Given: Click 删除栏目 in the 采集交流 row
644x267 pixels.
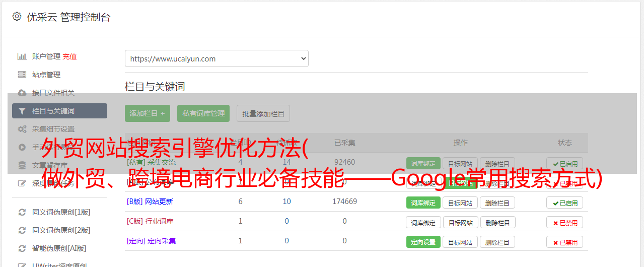Looking at the screenshot, I should point(497,163).
